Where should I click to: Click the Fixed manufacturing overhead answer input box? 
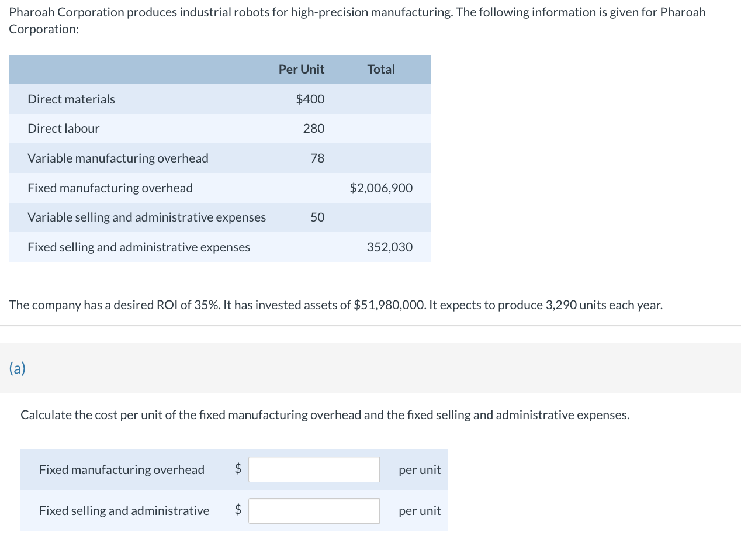coord(314,469)
